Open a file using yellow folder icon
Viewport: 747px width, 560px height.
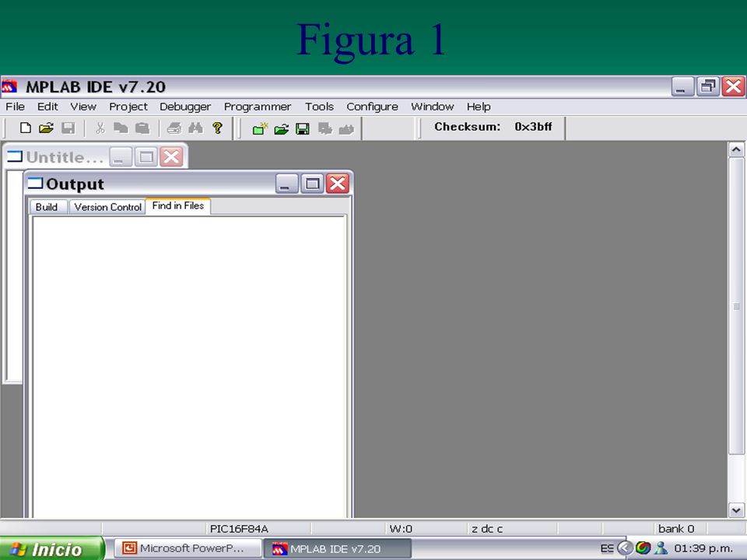(46, 128)
